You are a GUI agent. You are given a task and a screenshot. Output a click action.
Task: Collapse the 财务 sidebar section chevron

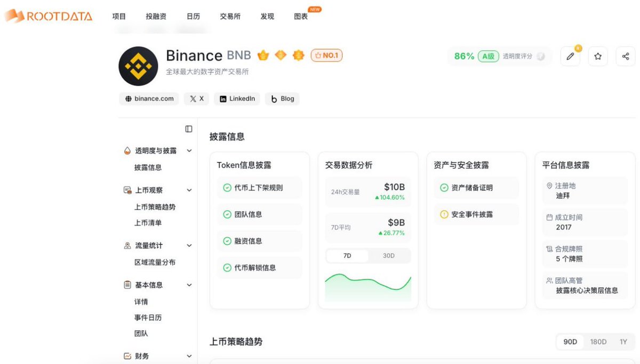[x=189, y=356]
